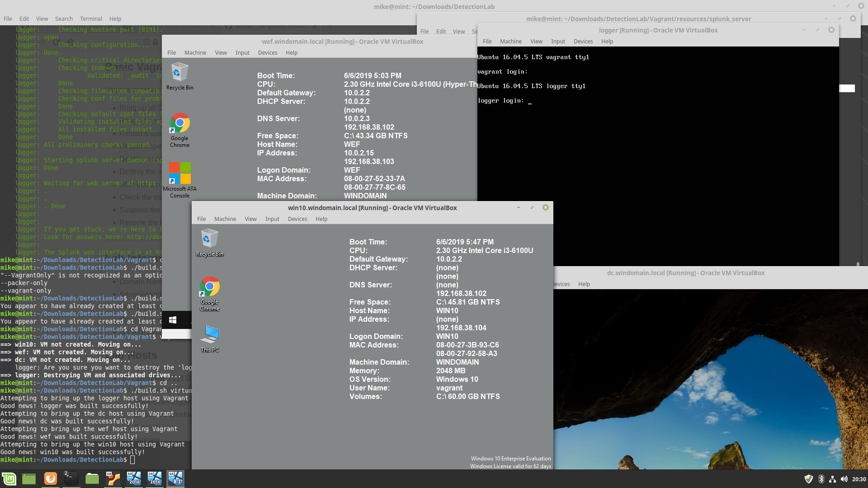Open network connections tray icon
This screenshot has width=868, height=488.
coord(832,479)
